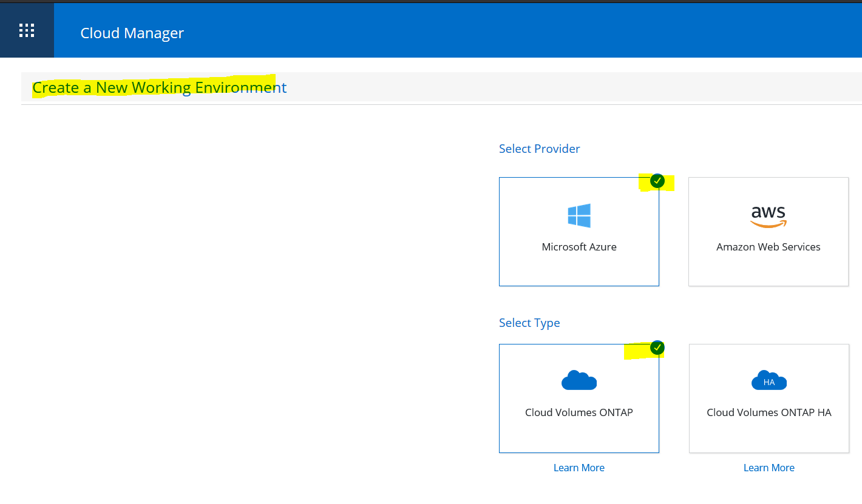Toggle the checkmark on Cloud Volumes ONTAP
862x504 pixels.
(657, 348)
